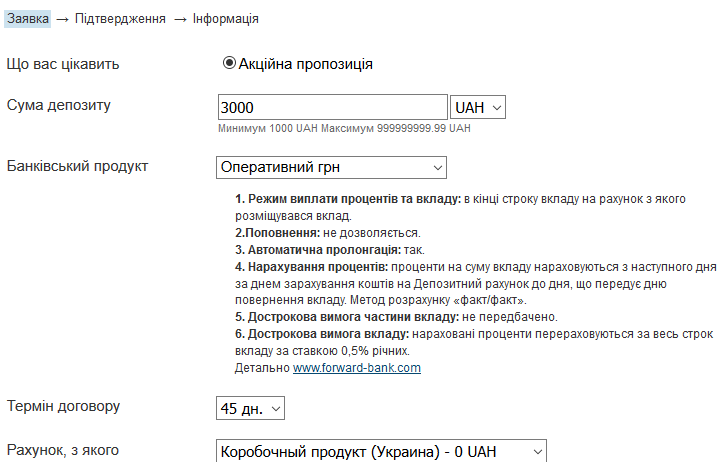Click the Режим виплати процентів та вкладу heading

(348, 199)
